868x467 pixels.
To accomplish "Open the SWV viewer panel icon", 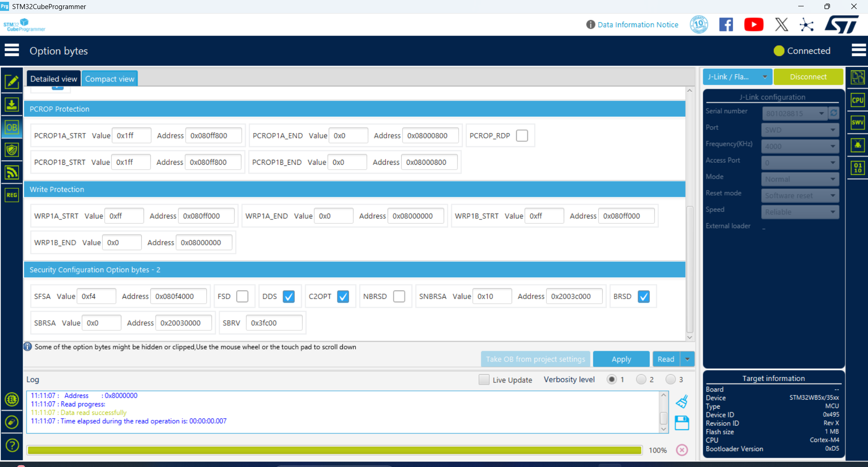I will (x=857, y=122).
